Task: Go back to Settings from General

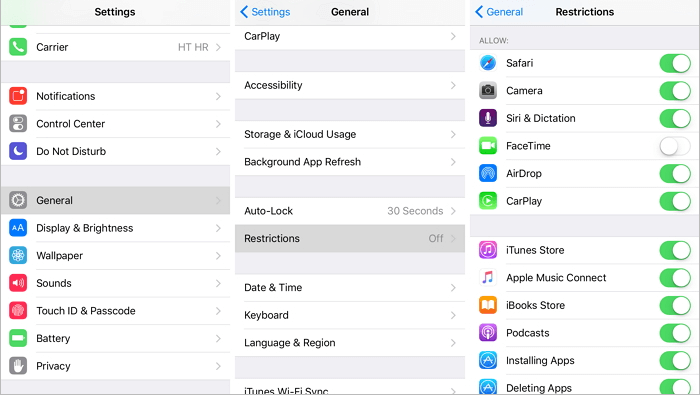Action: [265, 12]
